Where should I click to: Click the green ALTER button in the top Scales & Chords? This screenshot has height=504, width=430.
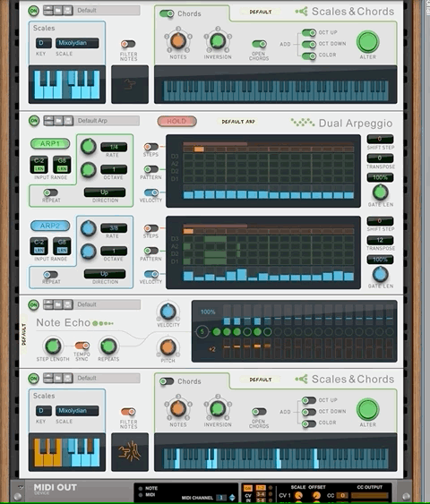coord(367,42)
